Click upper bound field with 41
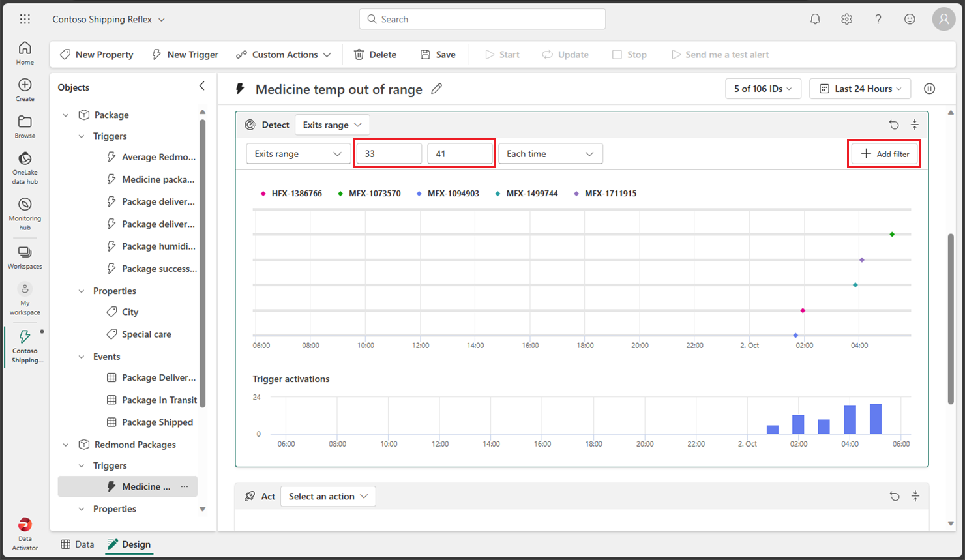The height and width of the screenshot is (560, 965). (460, 154)
